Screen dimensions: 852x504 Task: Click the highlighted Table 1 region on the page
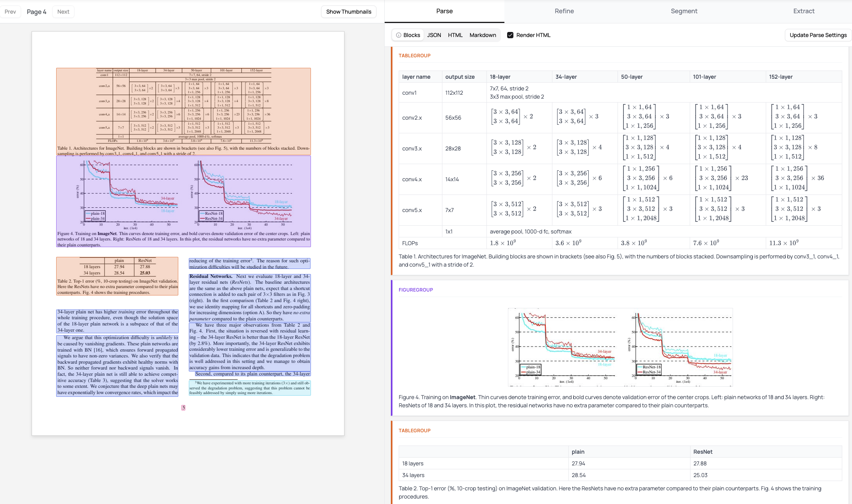183,109
